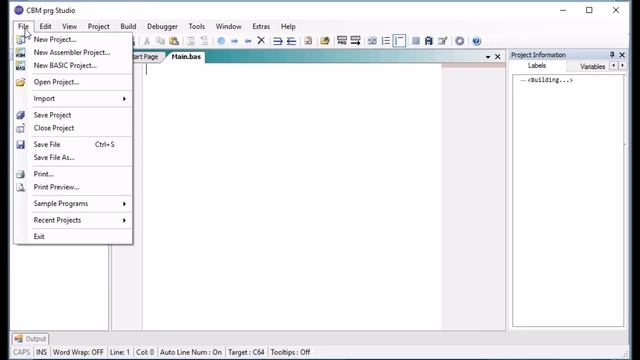Click the Save File floppy disk icon
This screenshot has width=640, height=360.
pos(20,144)
